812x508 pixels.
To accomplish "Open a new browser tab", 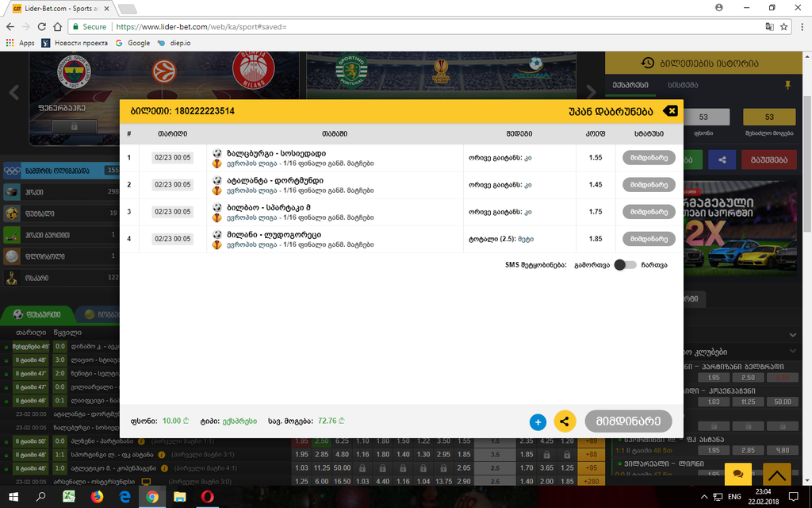I will 128,9.
